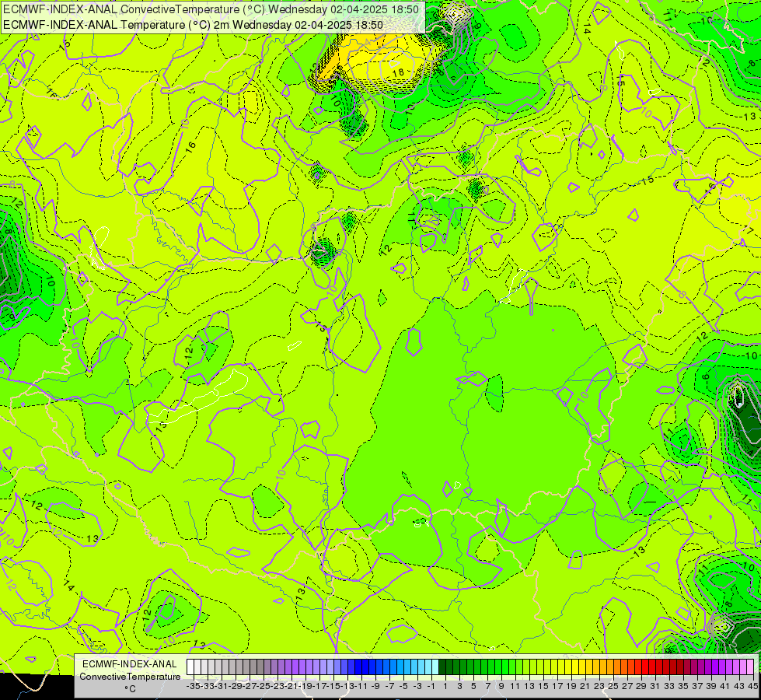The width and height of the screenshot is (761, 700).
Task: Select the white swatch above -35
Action: click(190, 667)
